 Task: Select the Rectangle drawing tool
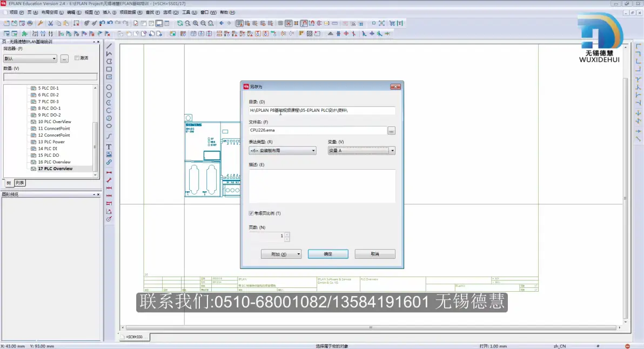pos(109,69)
